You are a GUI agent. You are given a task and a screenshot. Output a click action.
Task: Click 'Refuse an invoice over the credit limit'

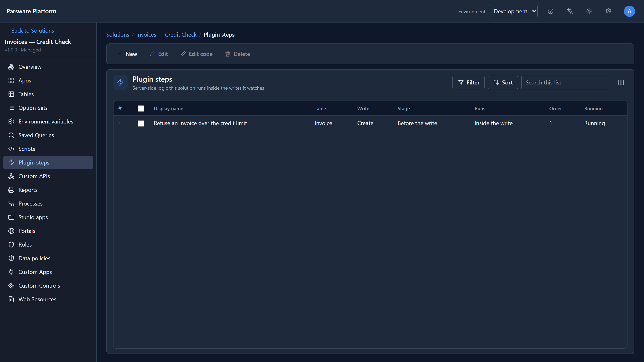[200, 123]
